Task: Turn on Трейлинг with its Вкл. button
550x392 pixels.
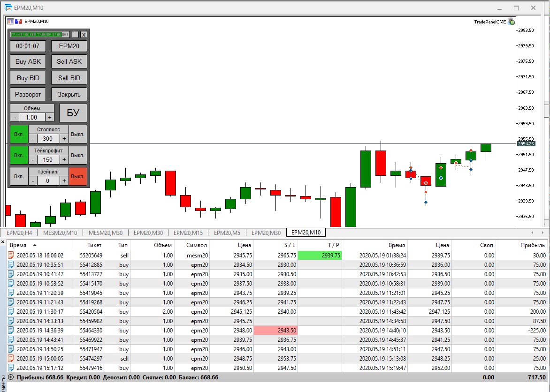Action: click(x=19, y=176)
